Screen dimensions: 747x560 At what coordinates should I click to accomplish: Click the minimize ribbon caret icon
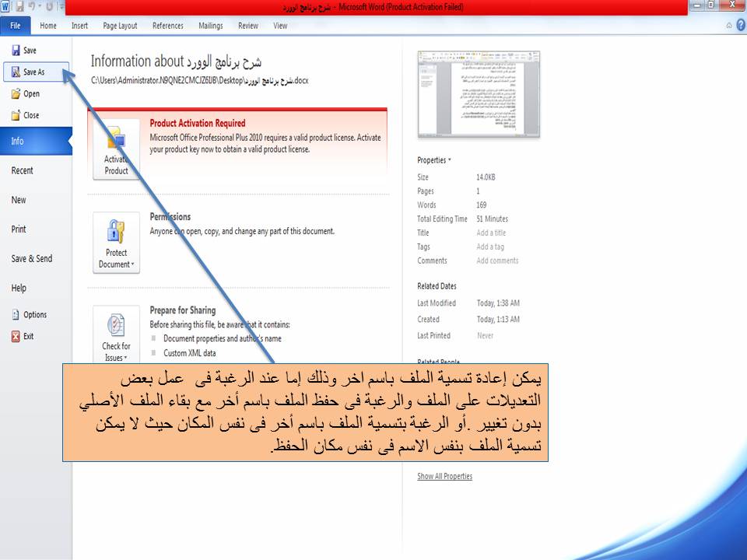coord(729,26)
